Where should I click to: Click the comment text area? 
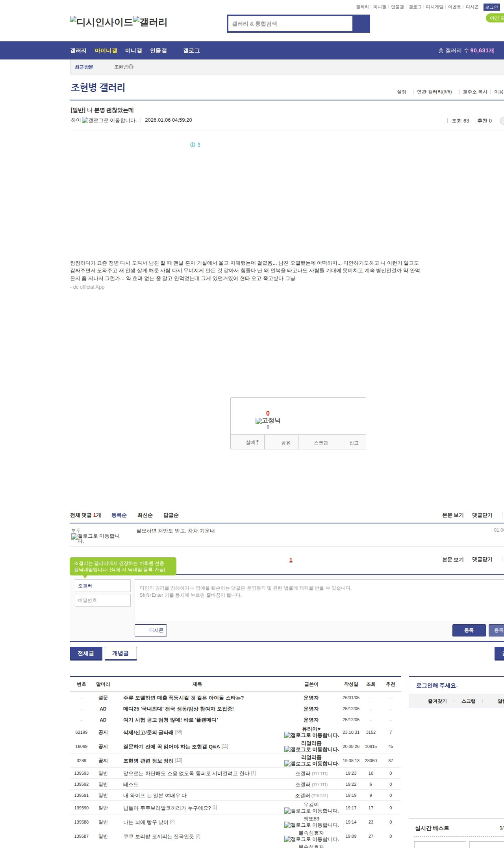[x=319, y=600]
